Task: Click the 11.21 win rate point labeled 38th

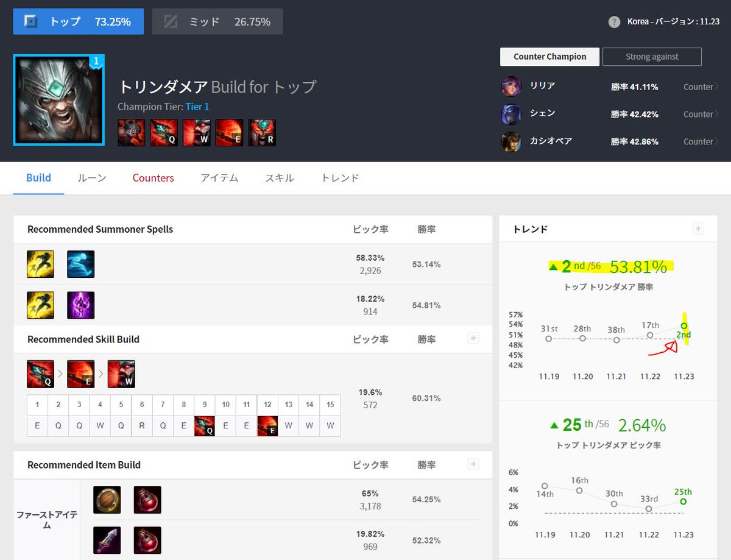Action: point(616,339)
